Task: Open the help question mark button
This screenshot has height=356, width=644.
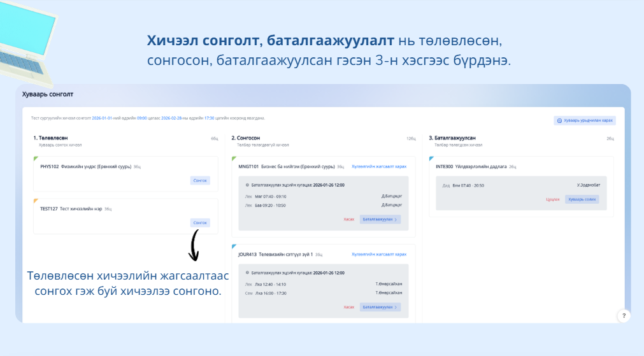Action: 624,315
